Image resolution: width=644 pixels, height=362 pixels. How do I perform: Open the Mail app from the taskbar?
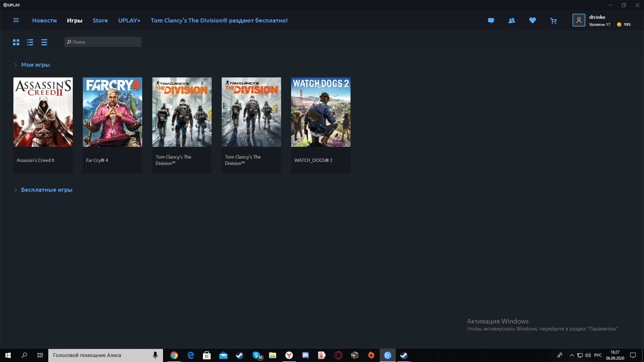point(223,355)
